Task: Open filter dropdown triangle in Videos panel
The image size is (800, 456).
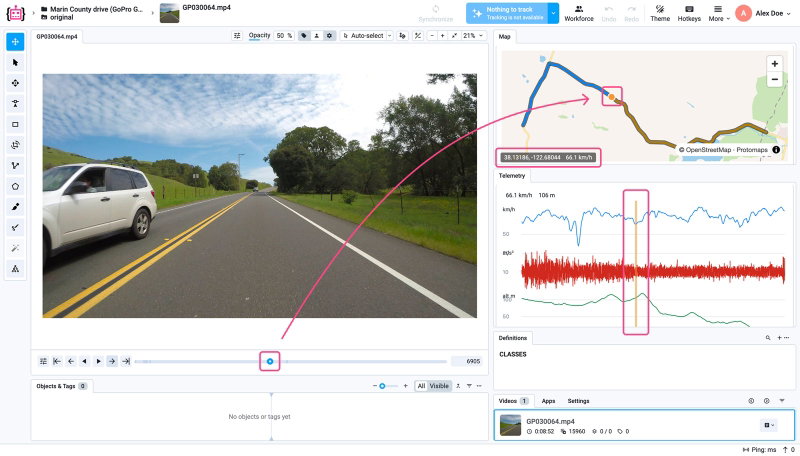Action: (x=782, y=401)
